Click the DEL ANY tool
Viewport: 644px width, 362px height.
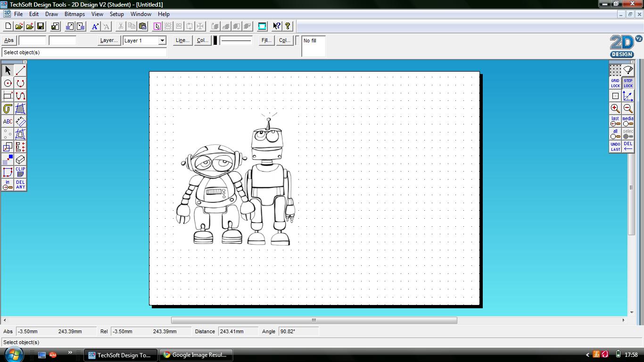tap(20, 184)
